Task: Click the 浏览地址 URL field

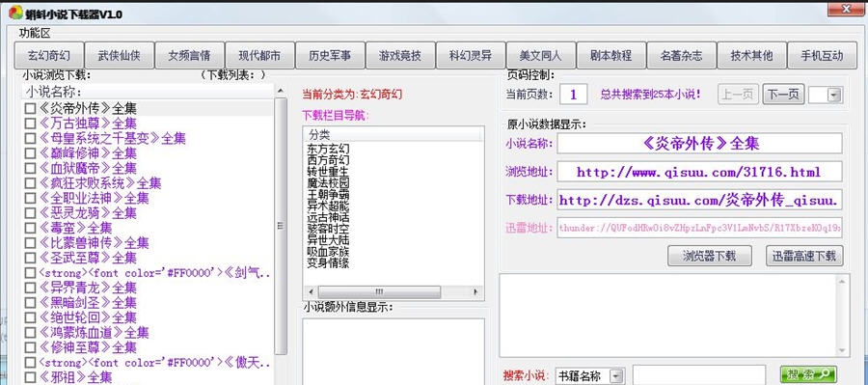Action: click(699, 173)
